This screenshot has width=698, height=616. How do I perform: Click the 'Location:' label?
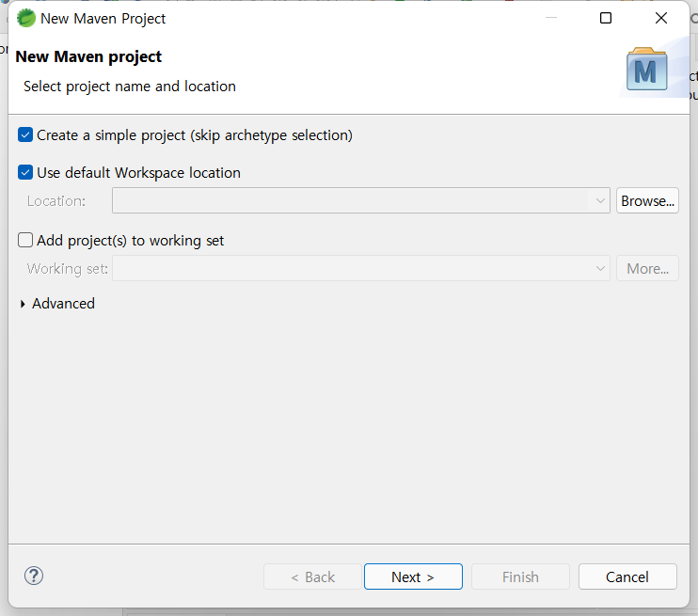(x=56, y=201)
